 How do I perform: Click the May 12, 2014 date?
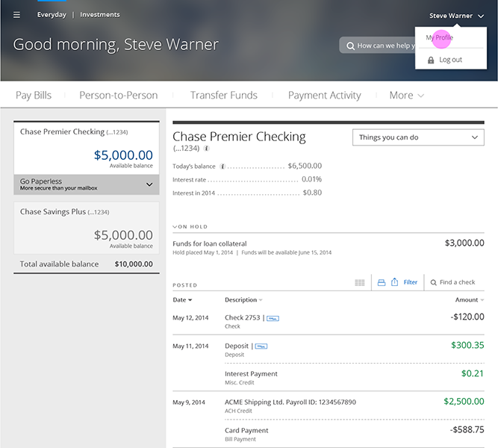click(190, 318)
